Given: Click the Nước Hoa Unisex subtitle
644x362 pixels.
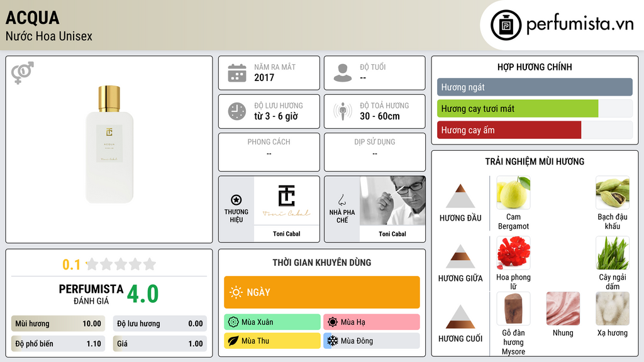Looking at the screenshot, I should (x=49, y=36).
